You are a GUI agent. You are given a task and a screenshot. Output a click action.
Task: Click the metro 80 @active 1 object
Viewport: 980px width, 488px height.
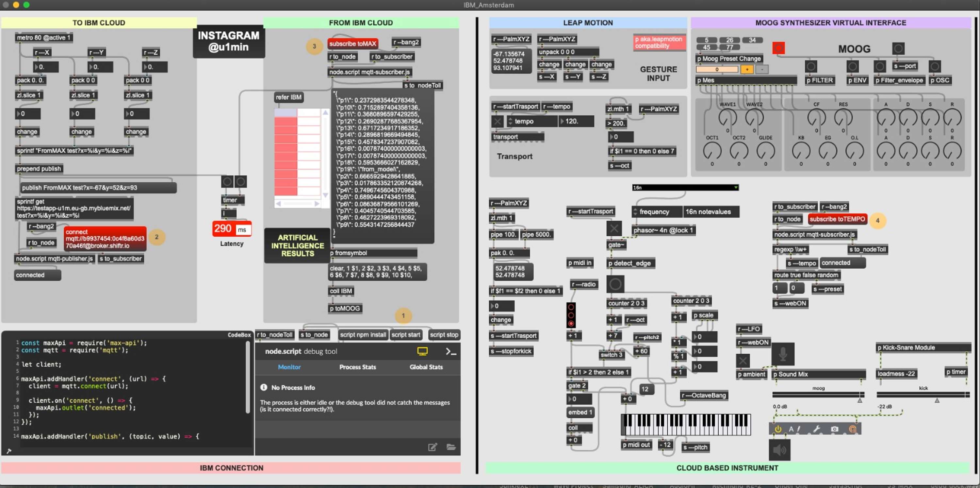pyautogui.click(x=44, y=37)
